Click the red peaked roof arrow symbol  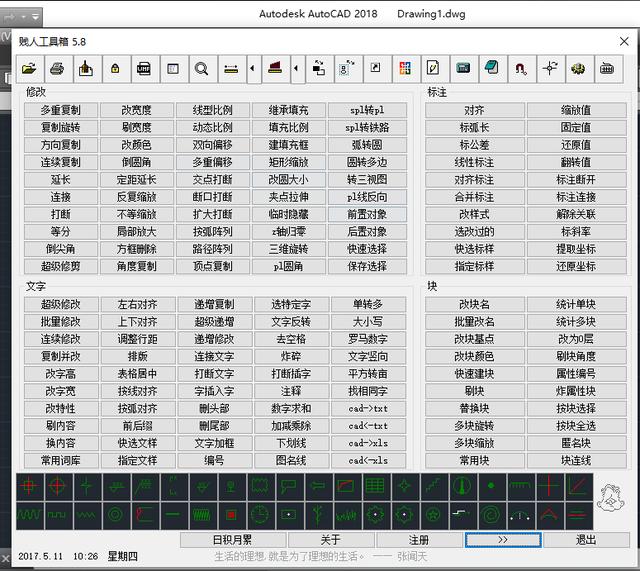tap(549, 515)
